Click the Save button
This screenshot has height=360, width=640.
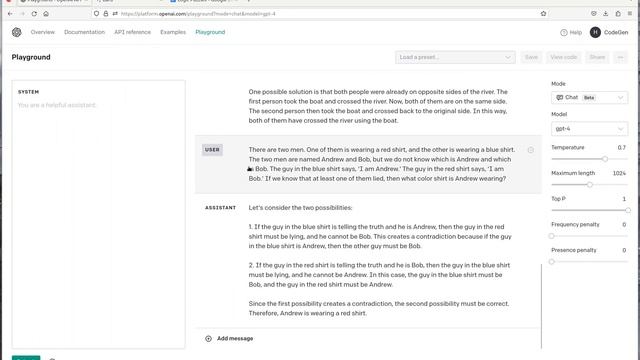point(531,57)
